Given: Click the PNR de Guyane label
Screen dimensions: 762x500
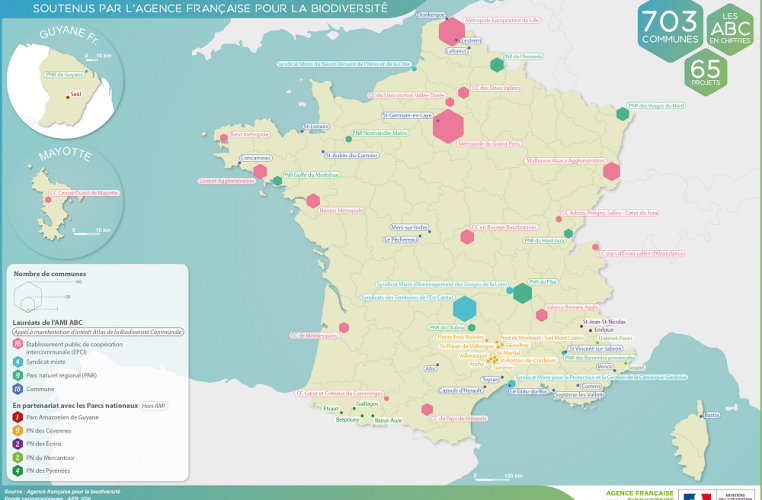Looking at the screenshot, I should pos(64,74).
